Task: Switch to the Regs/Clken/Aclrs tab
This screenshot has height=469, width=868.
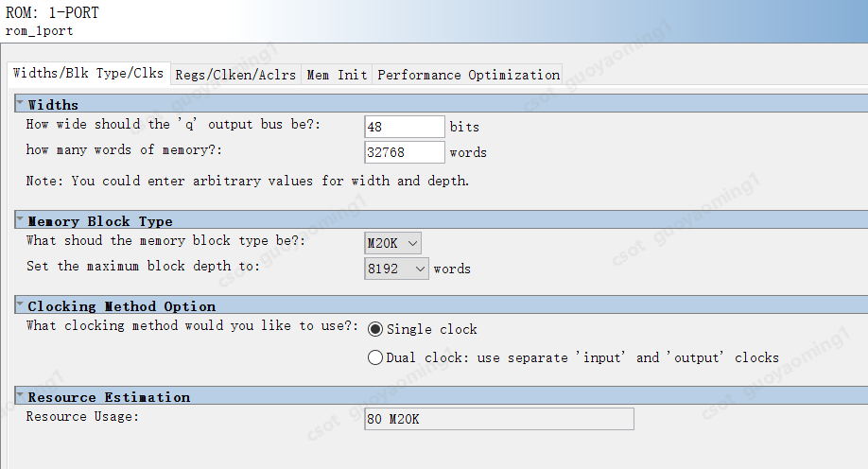Action: point(235,75)
